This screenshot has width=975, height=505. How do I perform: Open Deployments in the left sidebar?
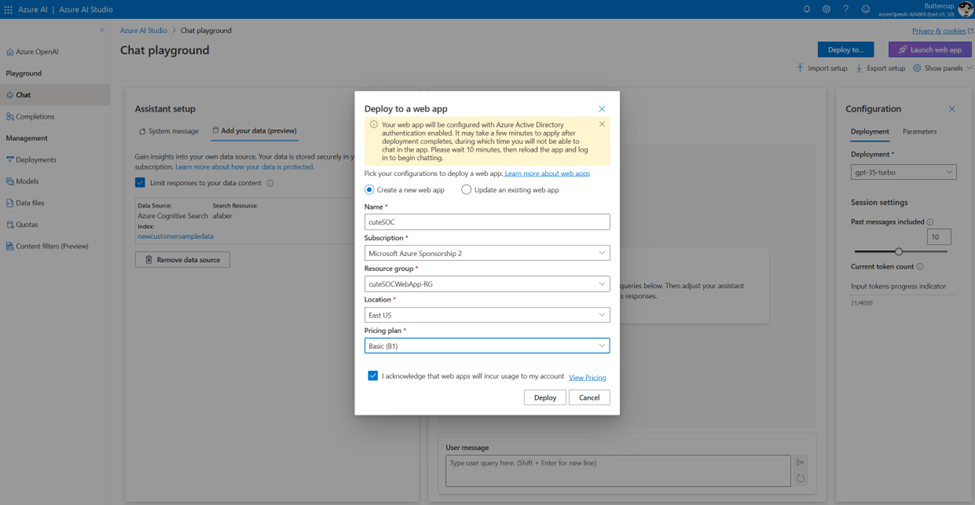[36, 160]
